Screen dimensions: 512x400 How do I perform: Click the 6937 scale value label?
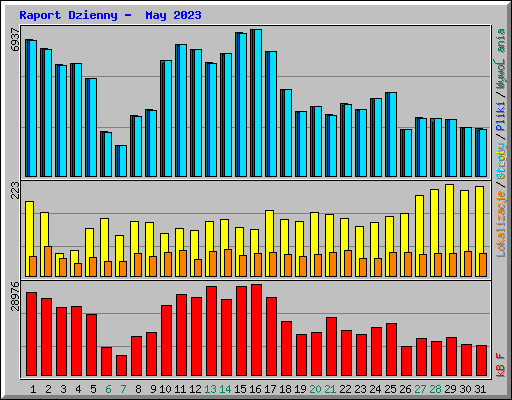(x=15, y=40)
